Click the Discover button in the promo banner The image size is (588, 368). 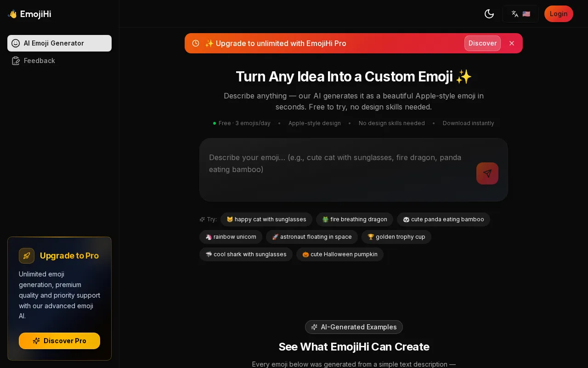coord(482,43)
